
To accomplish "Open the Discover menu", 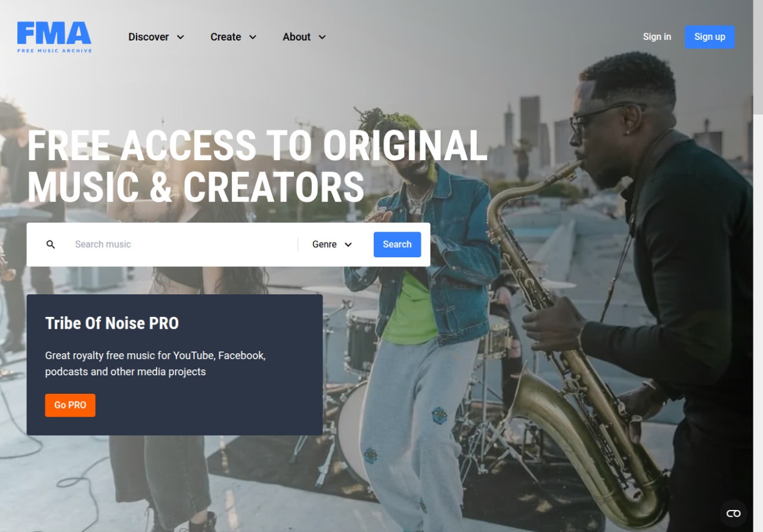I will coord(156,37).
